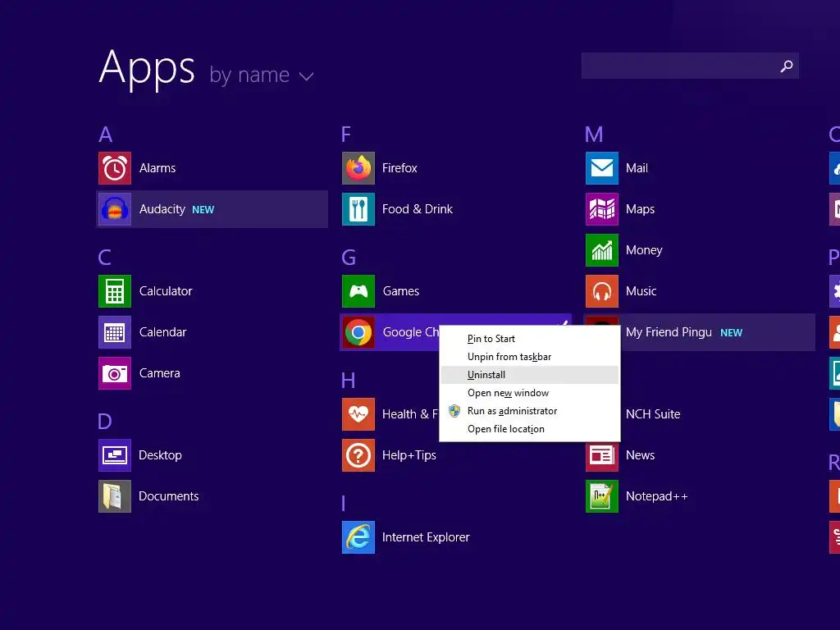Click the 'Firefox' app name
This screenshot has width=840, height=630.
click(399, 168)
